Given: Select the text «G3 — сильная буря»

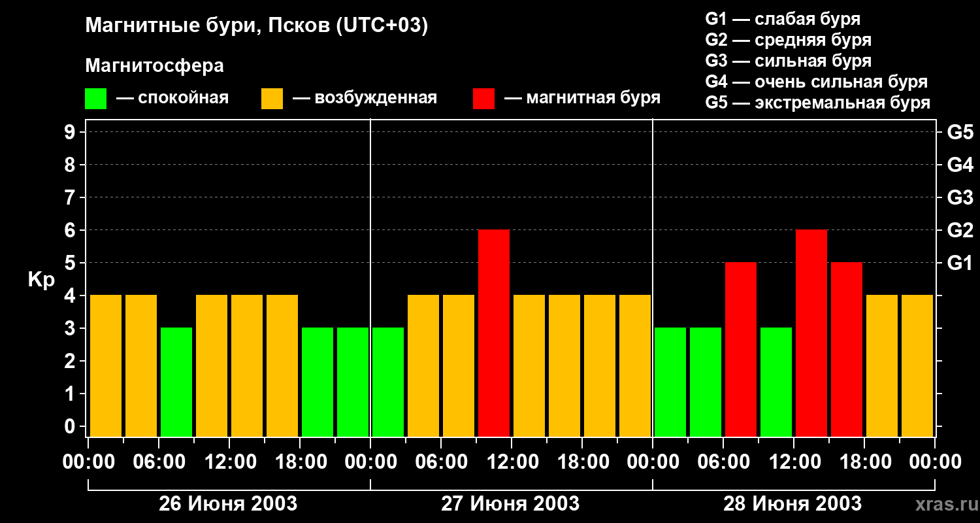Looking at the screenshot, I should pyautogui.click(x=788, y=61).
